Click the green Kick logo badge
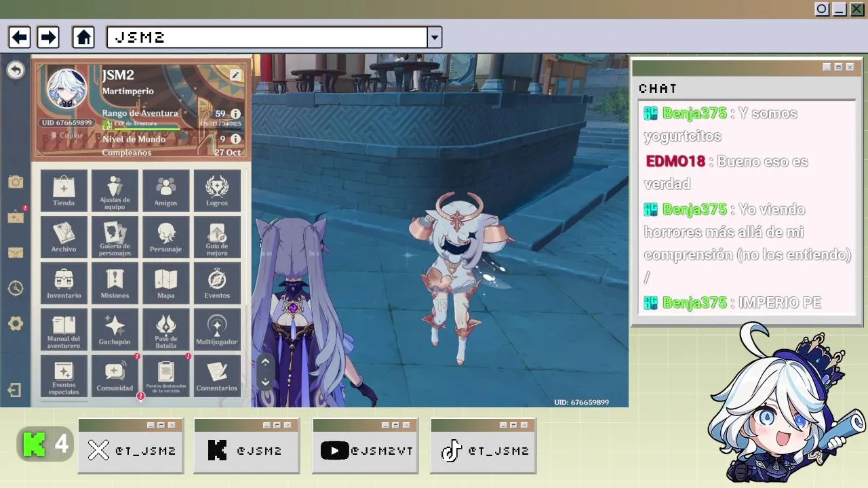Screen dimensions: 868x488 click(34, 444)
